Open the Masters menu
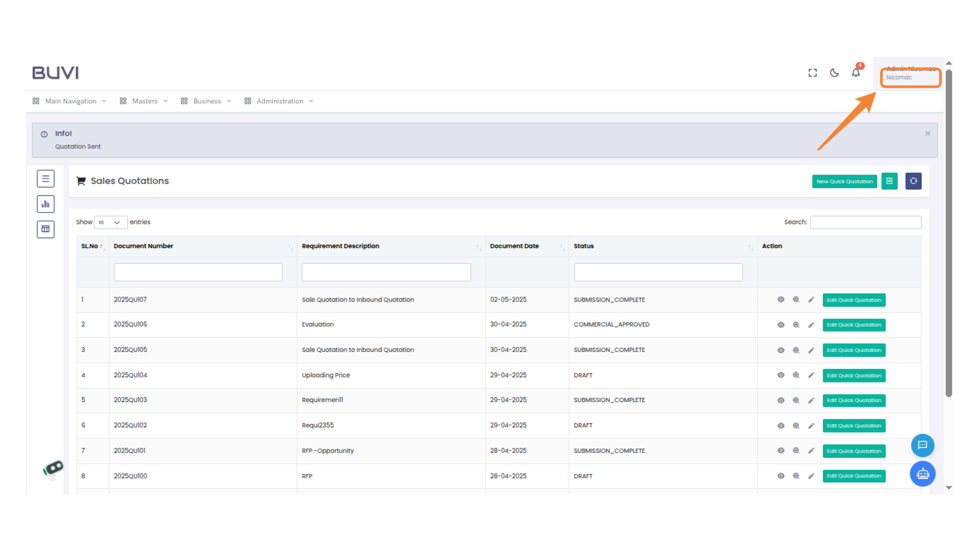Screen dimensions: 980x551 (x=144, y=101)
